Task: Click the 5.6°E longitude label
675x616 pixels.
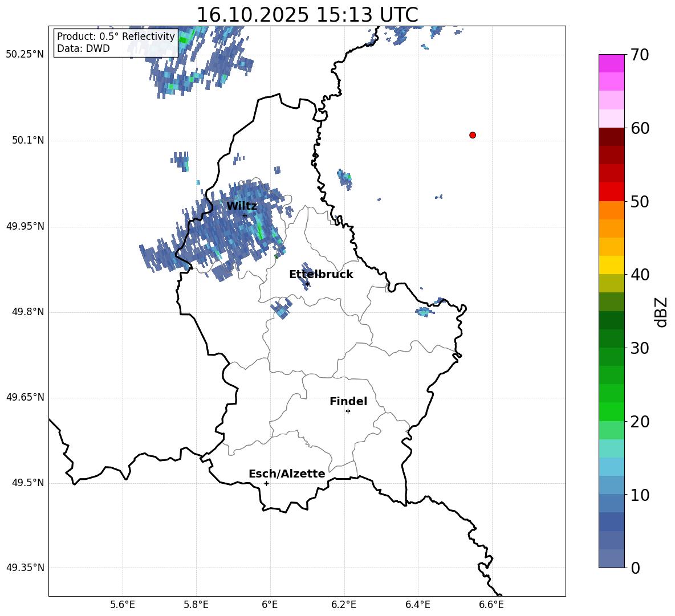Action: (x=123, y=605)
